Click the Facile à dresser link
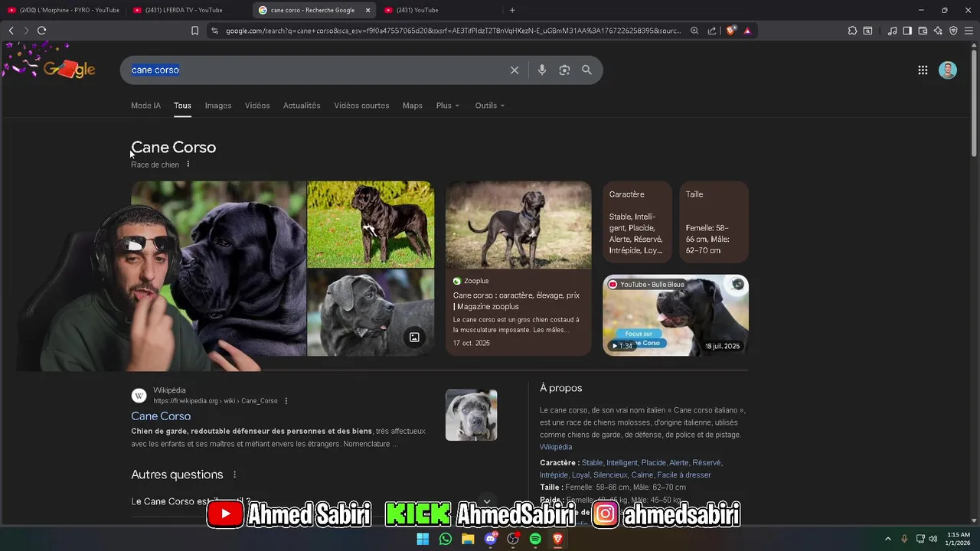The height and width of the screenshot is (551, 980). click(x=684, y=475)
